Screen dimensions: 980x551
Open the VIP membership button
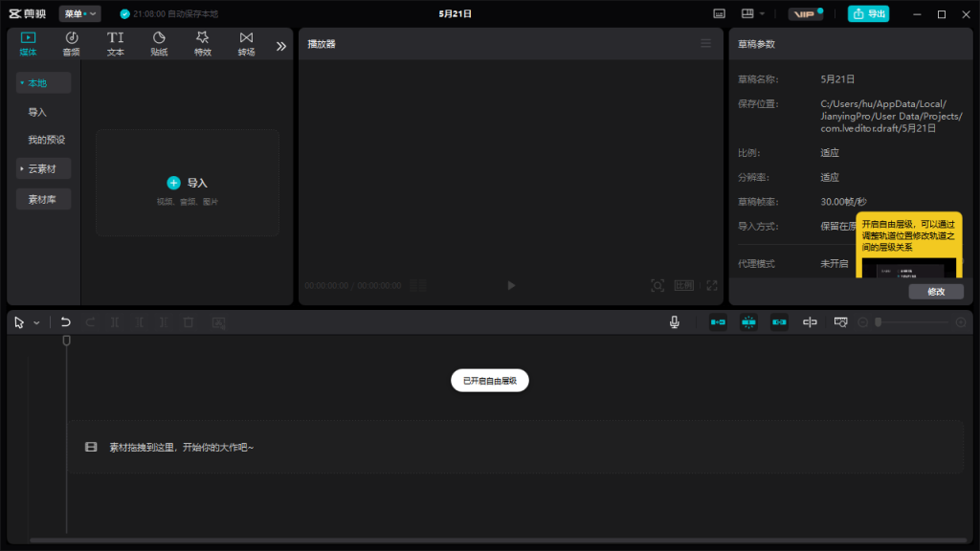tap(806, 13)
